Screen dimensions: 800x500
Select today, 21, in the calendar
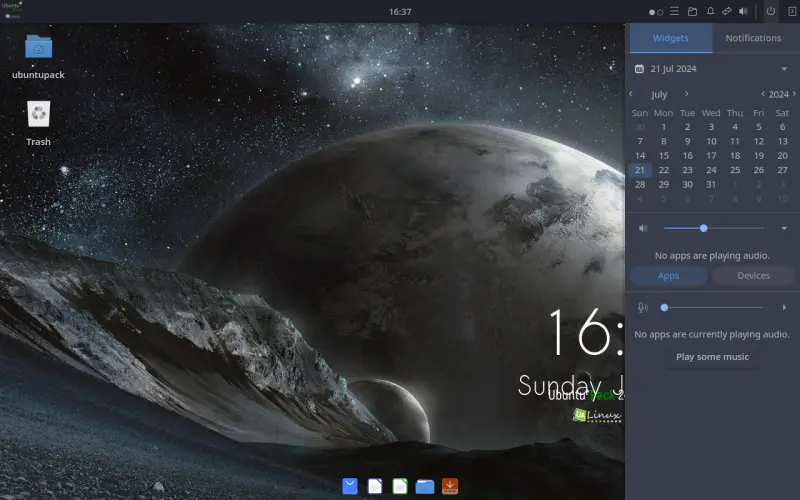point(640,170)
